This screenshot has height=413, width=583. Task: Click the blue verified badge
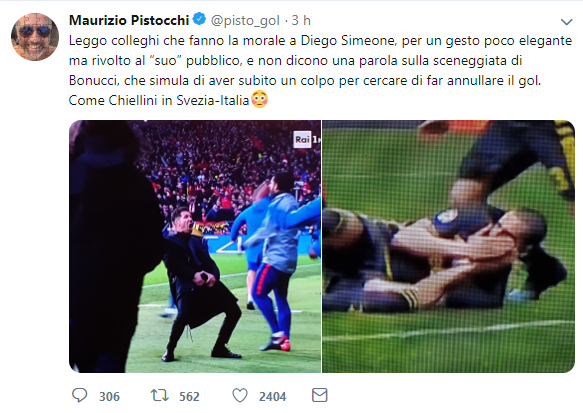click(200, 19)
